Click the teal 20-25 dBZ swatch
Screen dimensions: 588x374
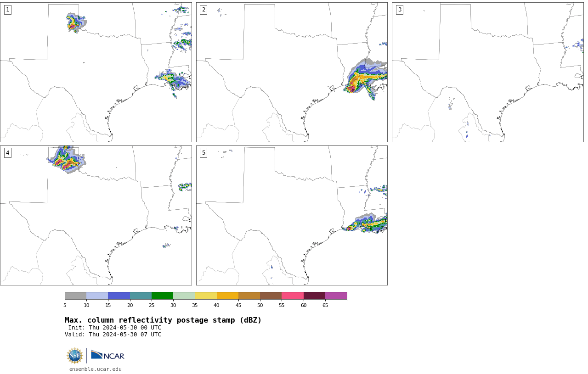click(141, 296)
